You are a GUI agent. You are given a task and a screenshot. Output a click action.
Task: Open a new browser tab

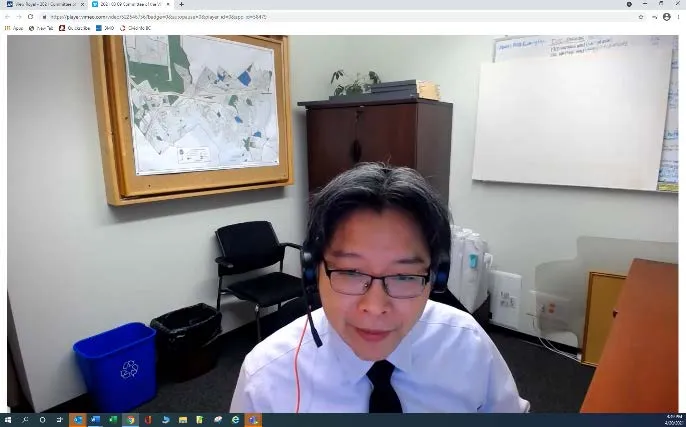[181, 4]
